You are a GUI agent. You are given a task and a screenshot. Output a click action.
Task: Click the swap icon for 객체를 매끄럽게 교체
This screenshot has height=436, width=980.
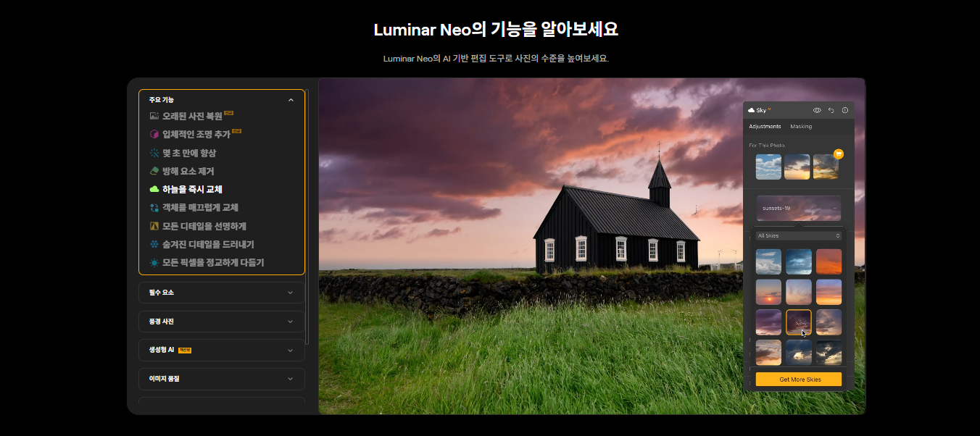[x=154, y=208]
